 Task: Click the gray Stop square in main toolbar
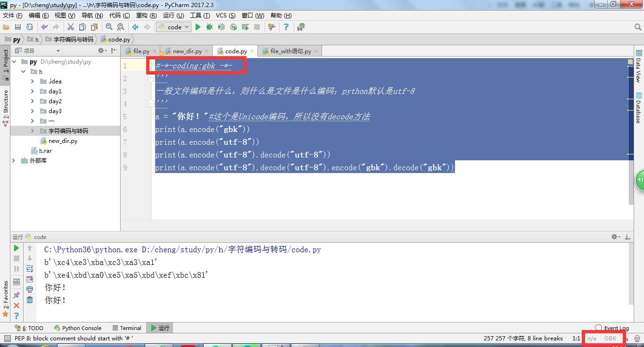pos(257,27)
